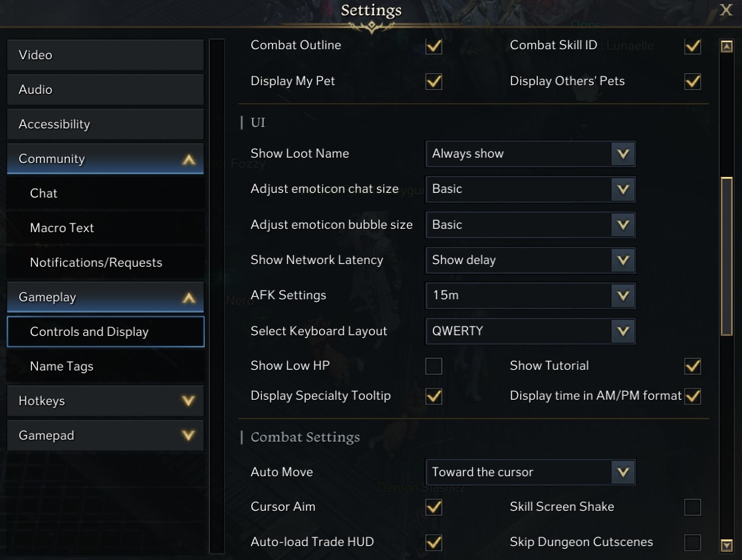742x560 pixels.
Task: Enable the Show Low HP checkbox
Action: pyautogui.click(x=433, y=366)
